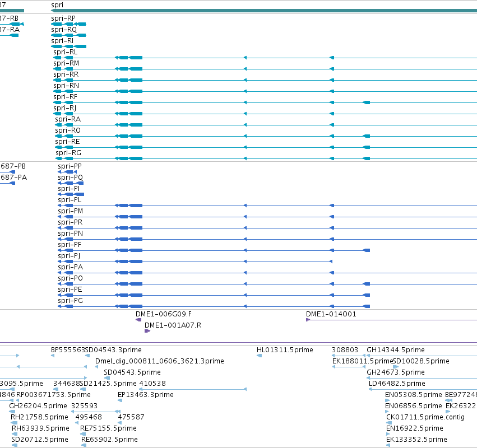The image size is (477, 448).
Task: Click the EP13463.3prime EST label
Action: coord(145,395)
